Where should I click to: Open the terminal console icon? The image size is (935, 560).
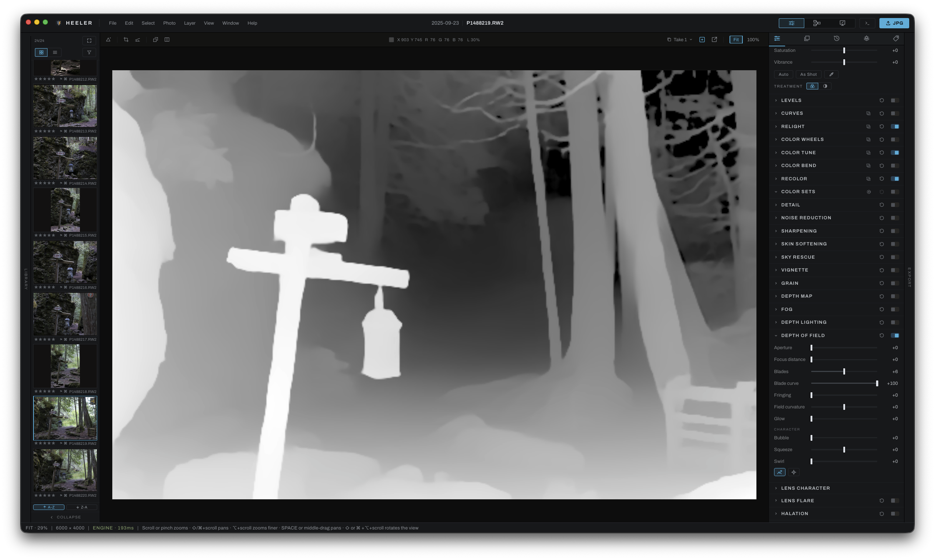867,23
